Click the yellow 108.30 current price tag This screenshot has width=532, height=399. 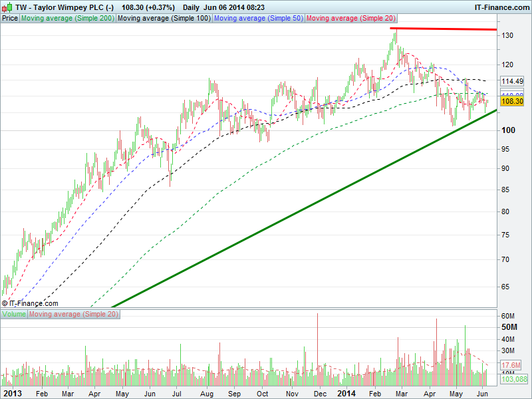[x=512, y=101]
